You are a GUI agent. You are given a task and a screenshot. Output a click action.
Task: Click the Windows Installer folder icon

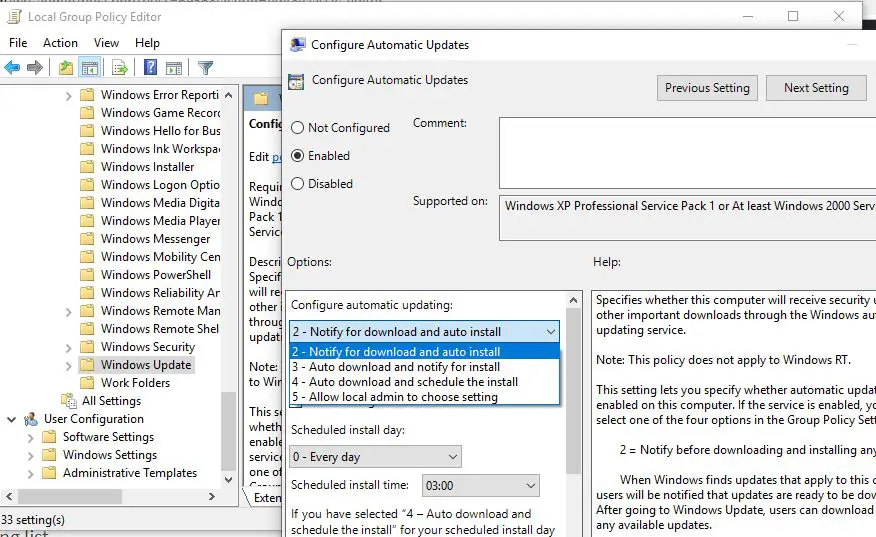click(87, 167)
